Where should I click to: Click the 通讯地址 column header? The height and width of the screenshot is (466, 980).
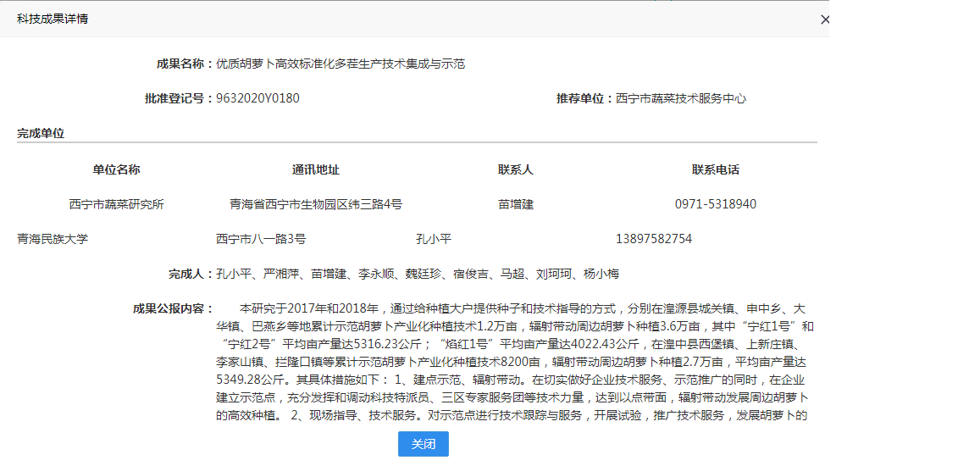(x=316, y=169)
